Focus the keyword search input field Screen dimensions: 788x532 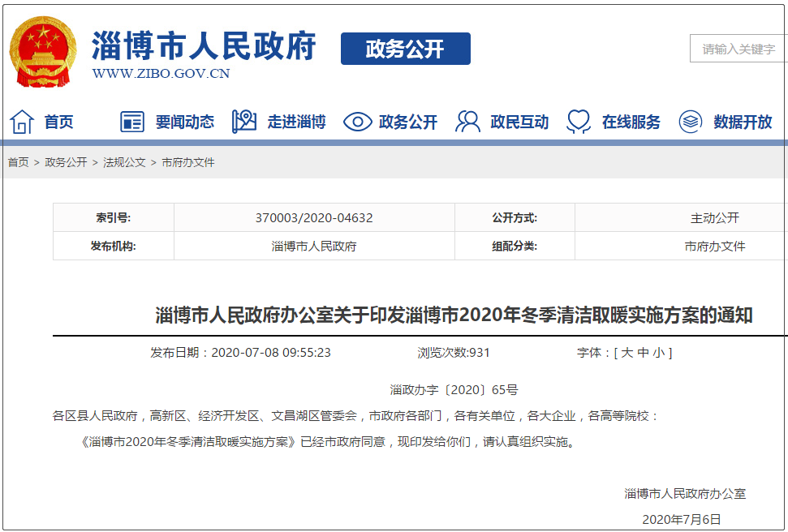pos(738,49)
